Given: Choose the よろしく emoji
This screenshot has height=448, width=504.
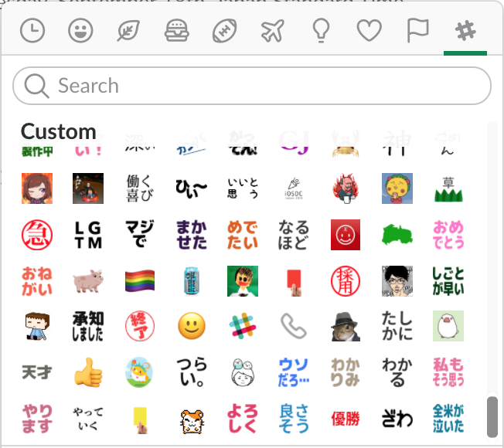Looking at the screenshot, I should tap(243, 419).
